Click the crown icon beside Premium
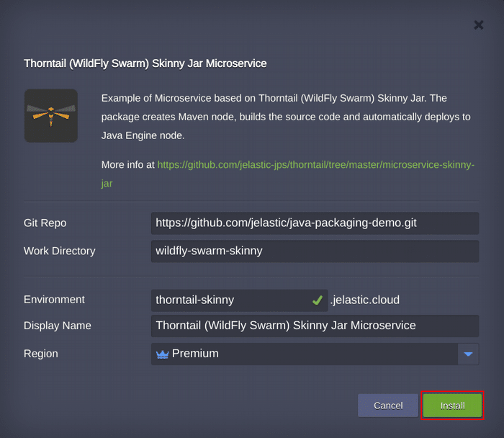Screen dimensions: 504x438 [x=162, y=354]
